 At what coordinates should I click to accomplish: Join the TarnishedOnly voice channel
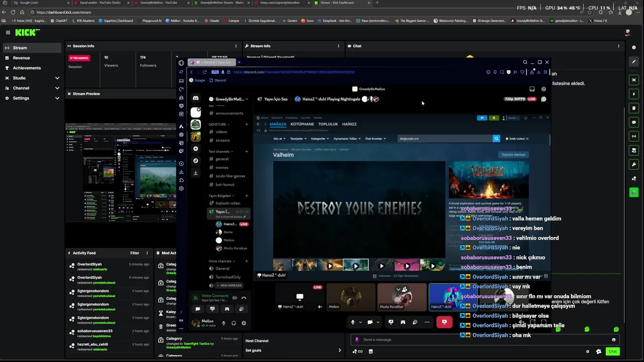[x=229, y=277]
